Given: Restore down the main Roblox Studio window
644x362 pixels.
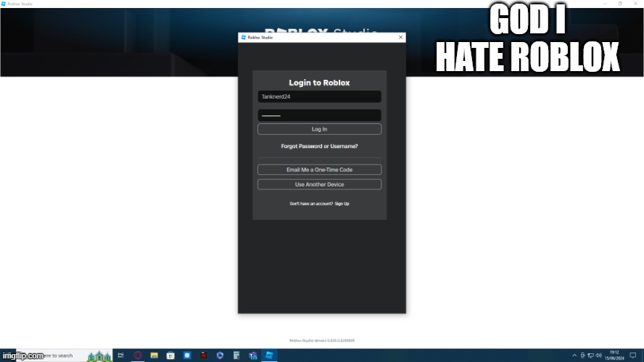Looking at the screenshot, I should 620,4.
